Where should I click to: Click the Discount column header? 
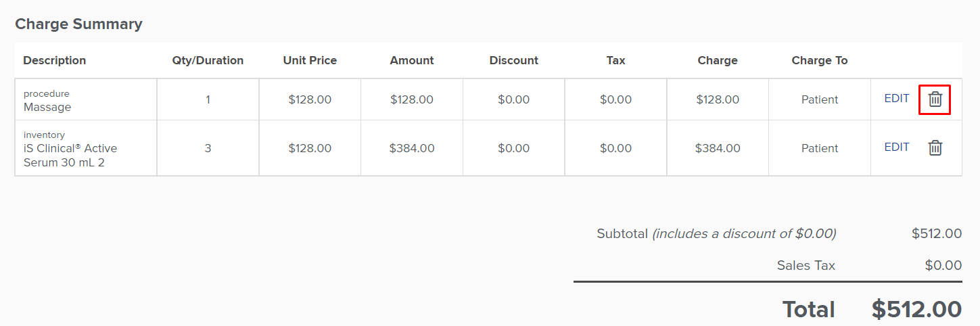point(514,60)
